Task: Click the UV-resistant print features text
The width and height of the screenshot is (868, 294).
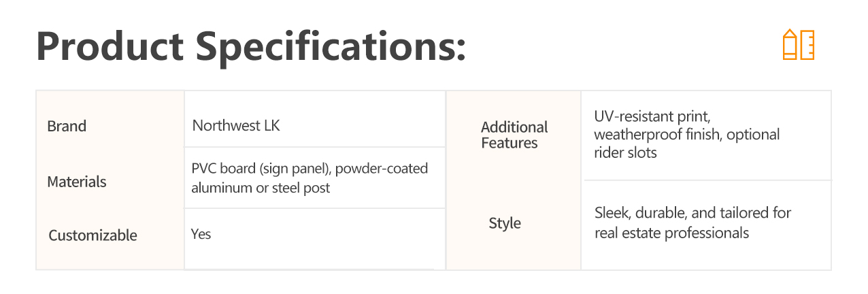Action: (687, 134)
